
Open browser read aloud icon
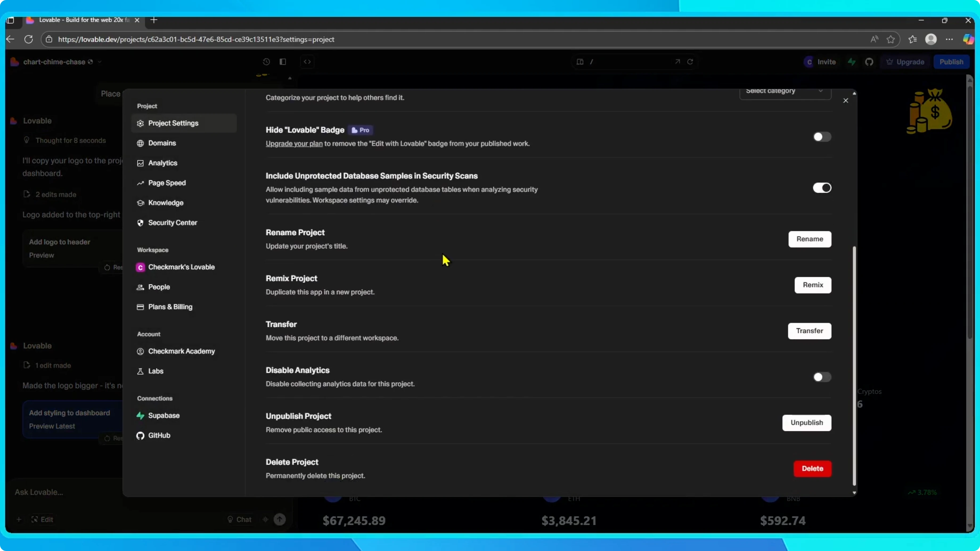click(x=874, y=39)
